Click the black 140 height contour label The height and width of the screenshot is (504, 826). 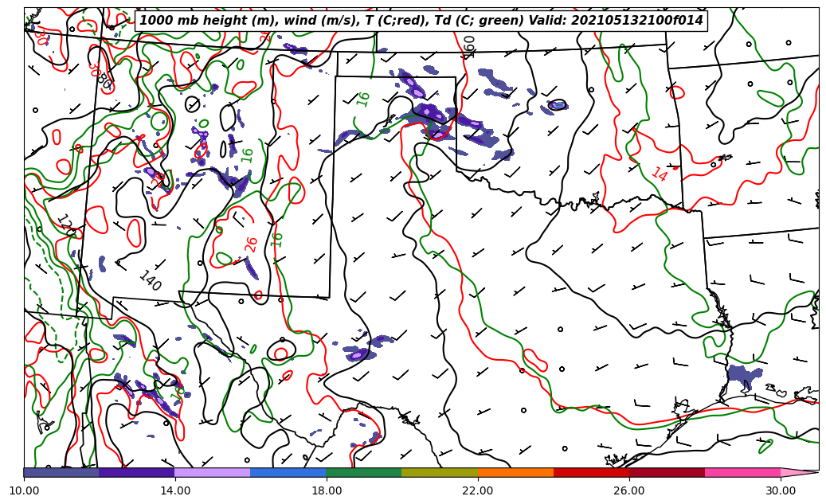coord(150,281)
